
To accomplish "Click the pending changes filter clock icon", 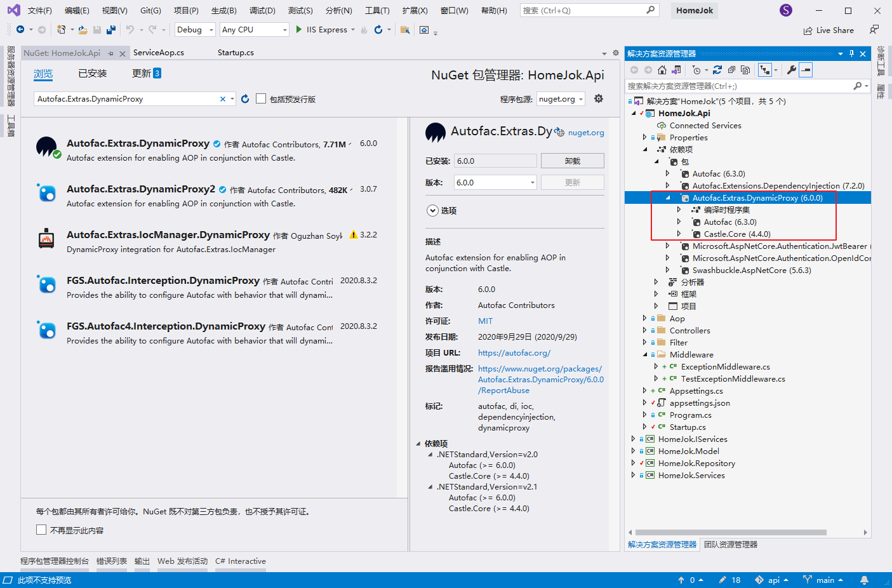I will (x=696, y=70).
